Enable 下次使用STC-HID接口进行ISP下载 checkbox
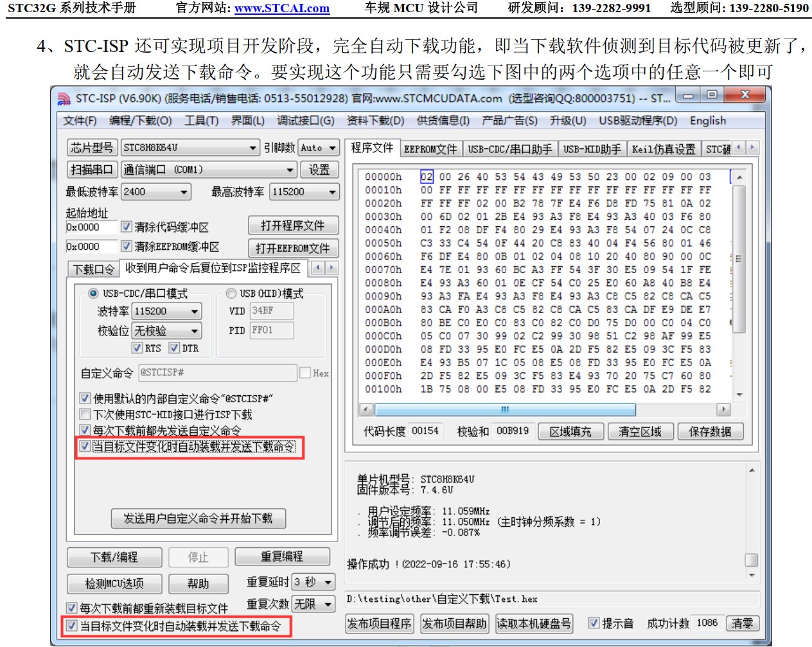This screenshot has height=647, width=812. [x=85, y=414]
